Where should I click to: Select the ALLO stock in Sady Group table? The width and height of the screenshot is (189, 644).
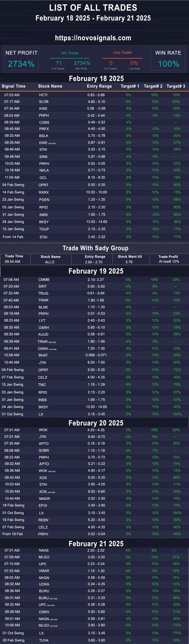(x=50, y=262)
